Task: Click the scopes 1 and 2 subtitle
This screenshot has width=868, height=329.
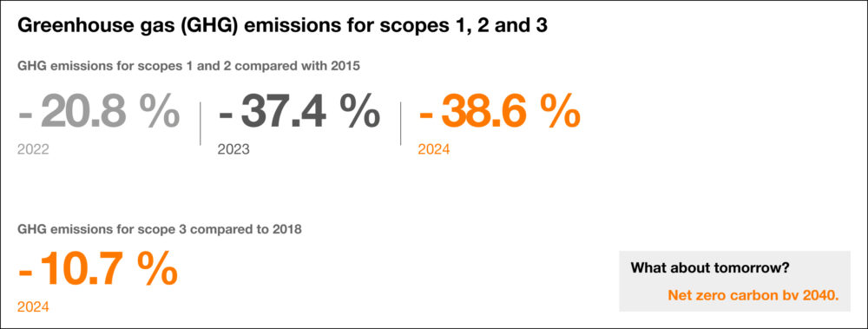Action: tap(189, 67)
